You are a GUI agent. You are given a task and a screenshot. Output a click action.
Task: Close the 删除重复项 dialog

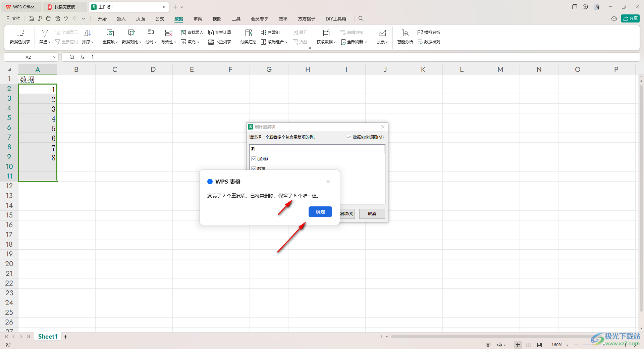(x=383, y=127)
